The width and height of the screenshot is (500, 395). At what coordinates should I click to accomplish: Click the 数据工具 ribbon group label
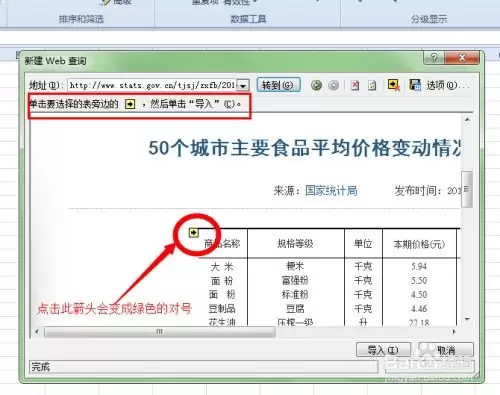(248, 19)
